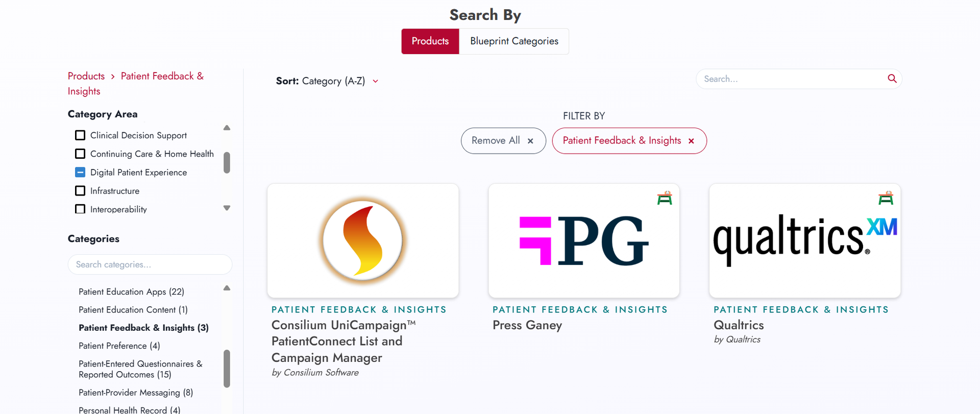The height and width of the screenshot is (414, 980).
Task: Switch to the Blueprint Categories tab
Action: (514, 41)
